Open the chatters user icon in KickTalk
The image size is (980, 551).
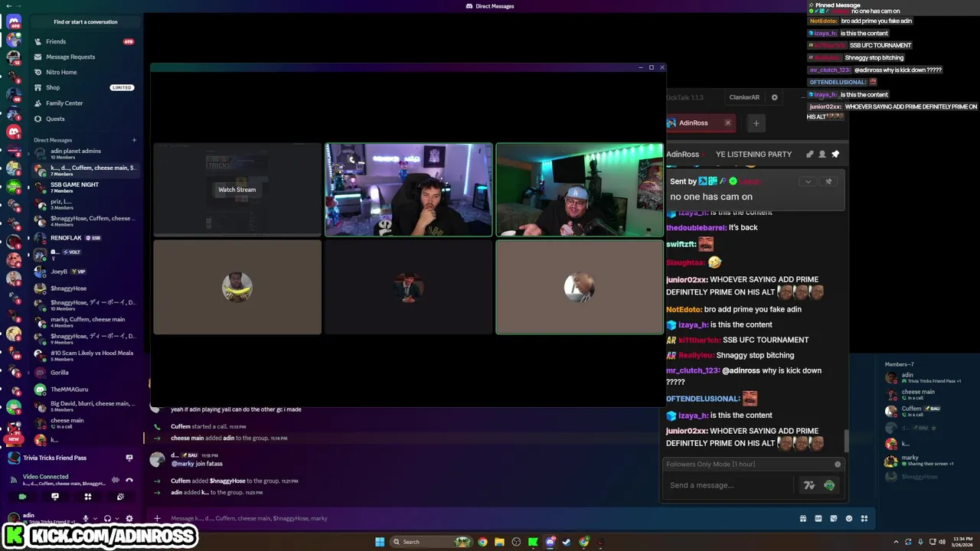[x=822, y=154]
